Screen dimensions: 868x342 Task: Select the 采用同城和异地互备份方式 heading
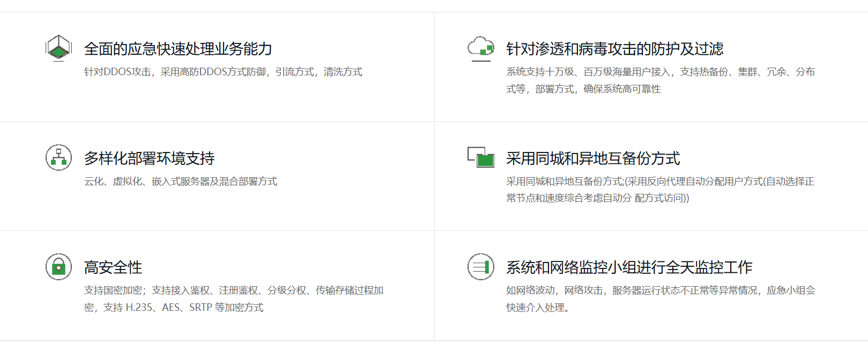point(592,158)
